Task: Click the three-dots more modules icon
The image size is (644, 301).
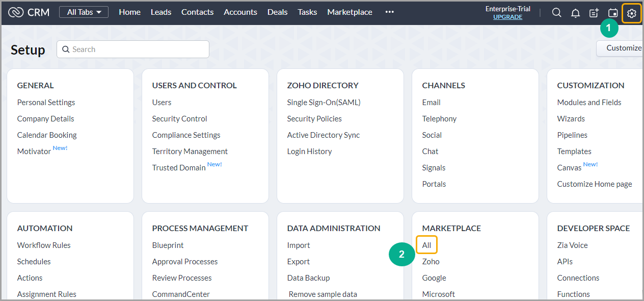Action: pyautogui.click(x=390, y=12)
